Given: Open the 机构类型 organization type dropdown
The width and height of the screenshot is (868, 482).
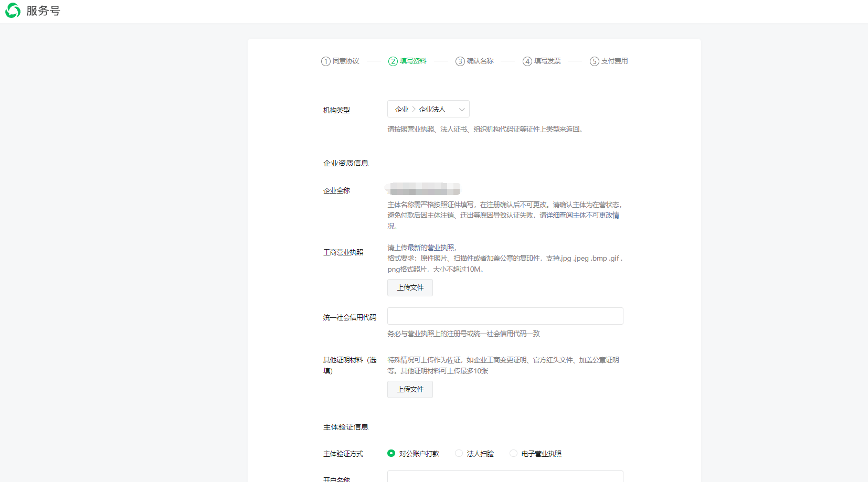Looking at the screenshot, I should tap(428, 109).
